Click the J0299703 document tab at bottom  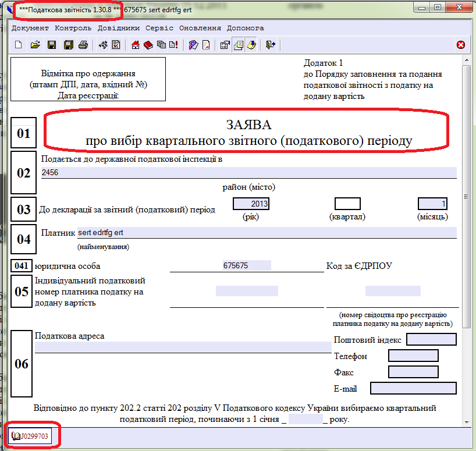[33, 435]
